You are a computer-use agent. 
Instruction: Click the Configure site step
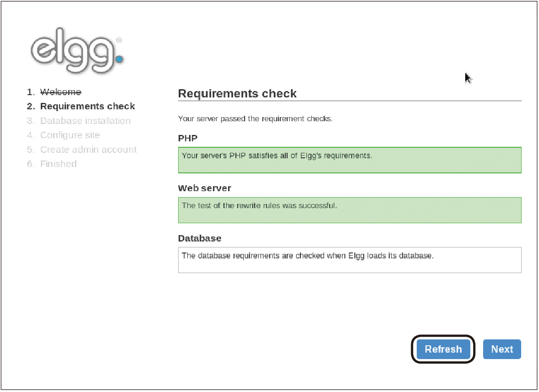[70, 135]
